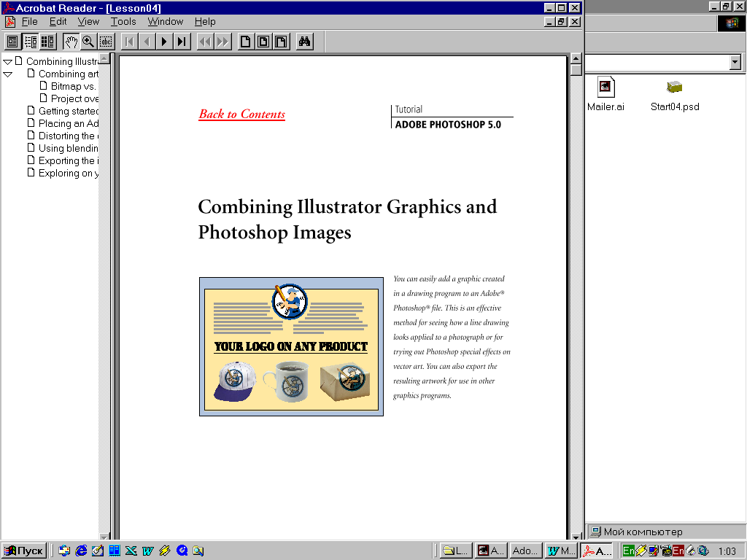747x560 pixels.
Task: Click the Go Forward double-arrow
Action: 222,42
